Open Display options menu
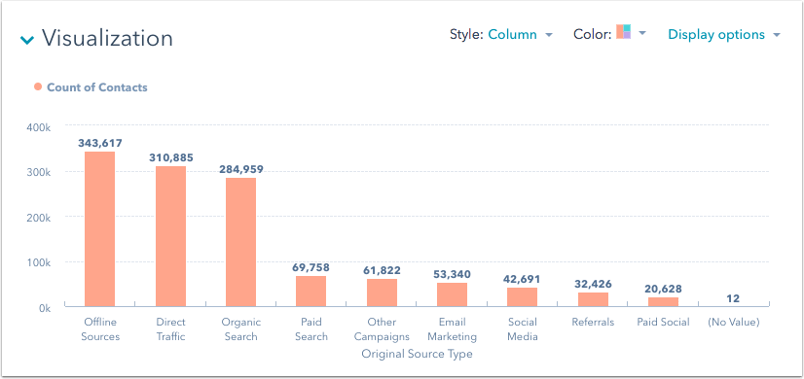 pyautogui.click(x=724, y=35)
